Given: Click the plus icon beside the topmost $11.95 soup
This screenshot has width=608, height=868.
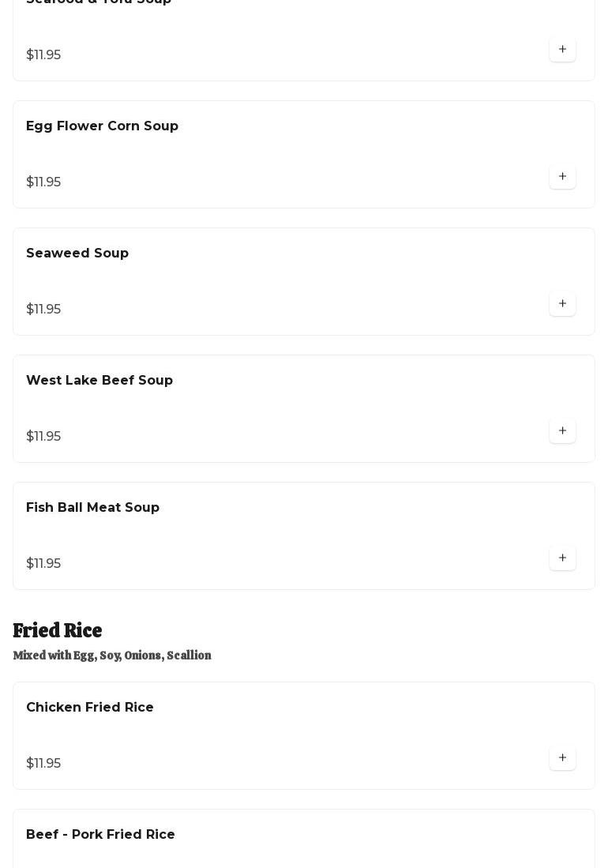Looking at the screenshot, I should pyautogui.click(x=562, y=49).
